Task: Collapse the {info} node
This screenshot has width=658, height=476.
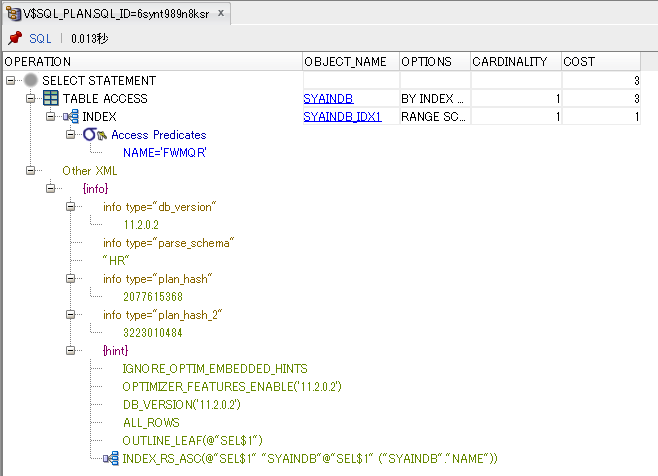Action: pos(51,188)
